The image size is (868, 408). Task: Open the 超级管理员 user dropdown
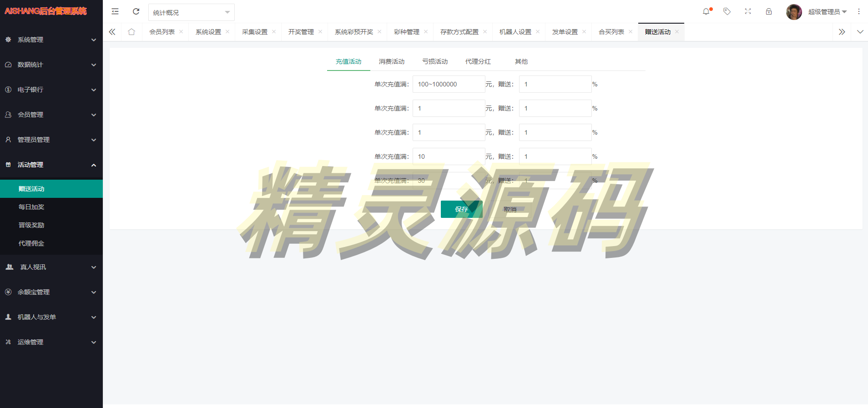tap(827, 12)
